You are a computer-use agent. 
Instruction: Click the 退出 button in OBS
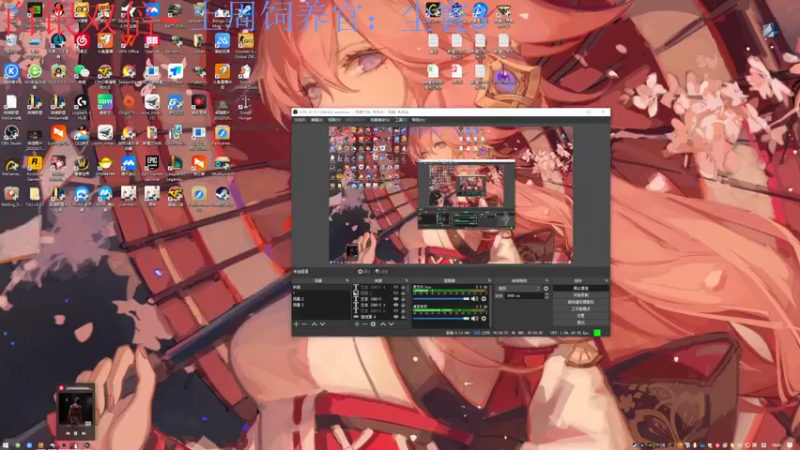pyautogui.click(x=581, y=322)
